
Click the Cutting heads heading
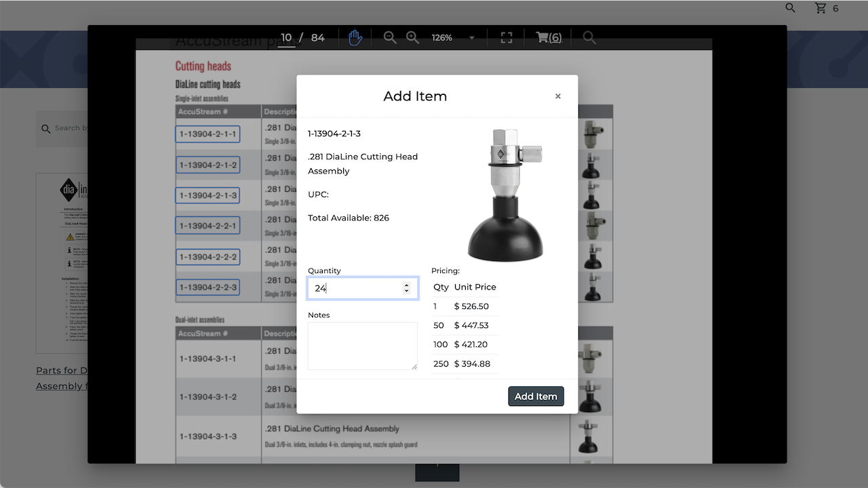point(203,66)
